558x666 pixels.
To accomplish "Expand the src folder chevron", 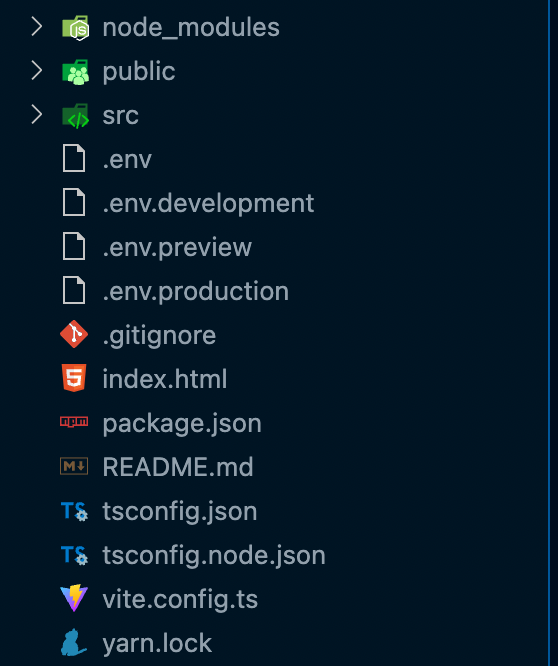I will pyautogui.click(x=37, y=115).
